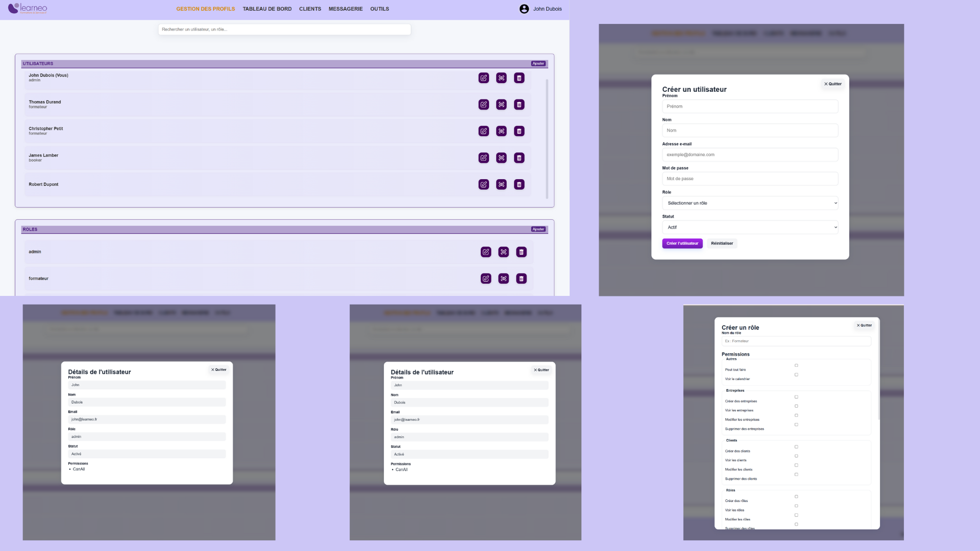Focus the user and role search field
Screen dimensions: 980x551
(284, 30)
